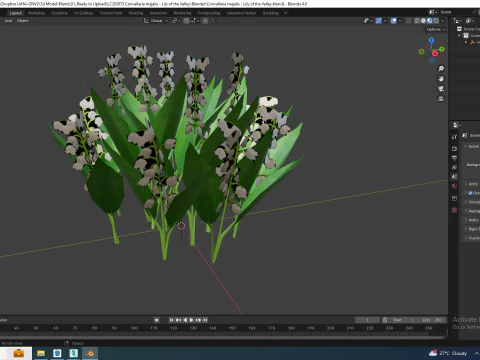Switch to the UV Editing workspace tab

(83, 13)
